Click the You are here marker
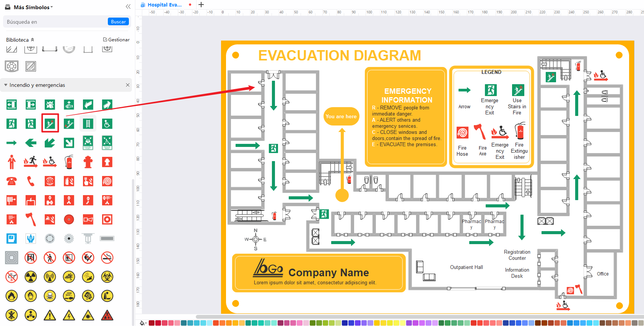This screenshot has width=644, height=326. pyautogui.click(x=341, y=116)
